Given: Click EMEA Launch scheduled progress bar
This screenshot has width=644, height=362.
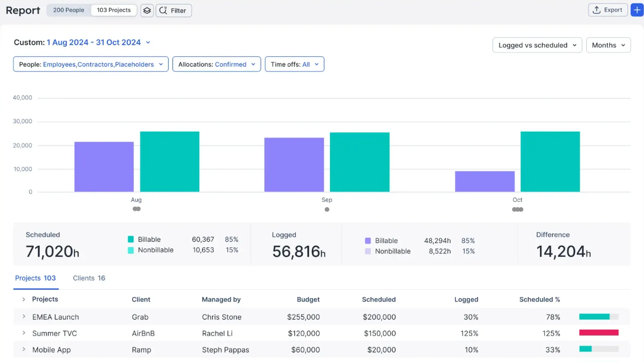Looking at the screenshot, I should [x=599, y=316].
